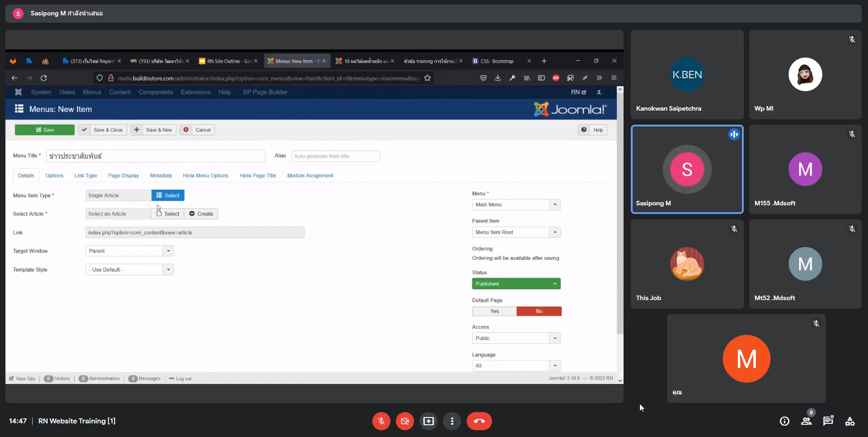
Task: Unmute the microphone toggle
Action: point(381,421)
